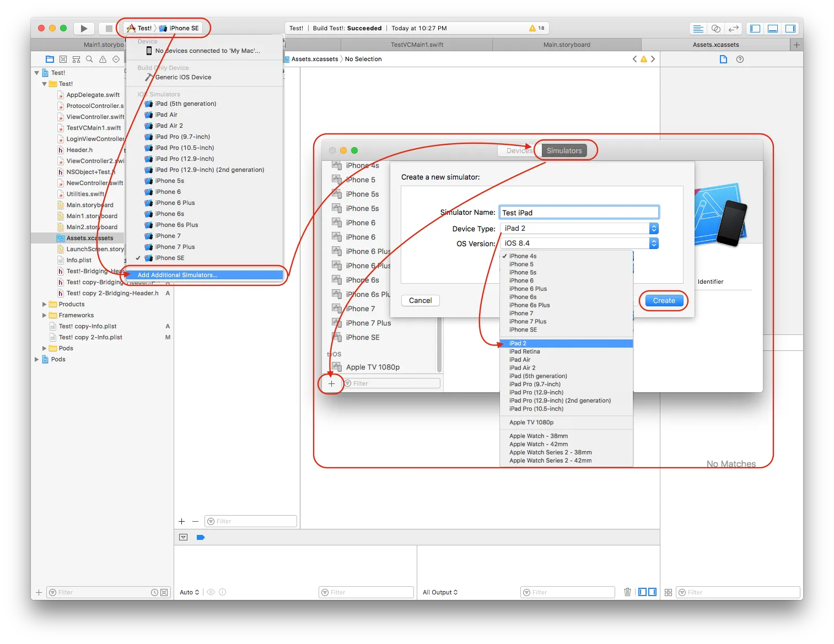
Task: Go to next issue in the jump bar
Action: pyautogui.click(x=653, y=59)
